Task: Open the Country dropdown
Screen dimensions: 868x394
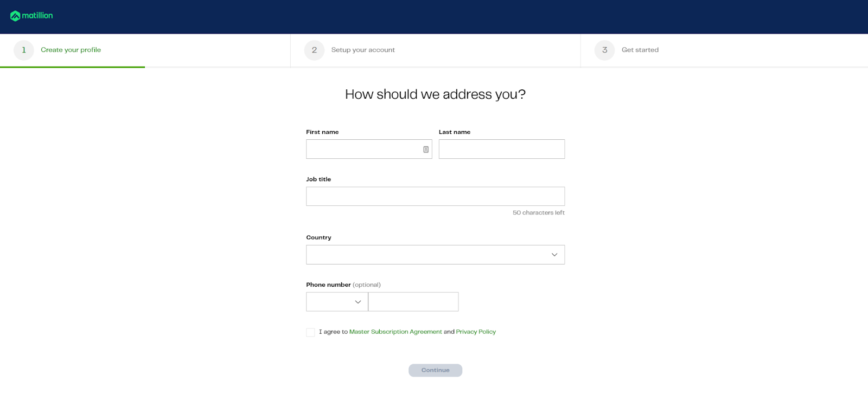Action: pos(435,255)
